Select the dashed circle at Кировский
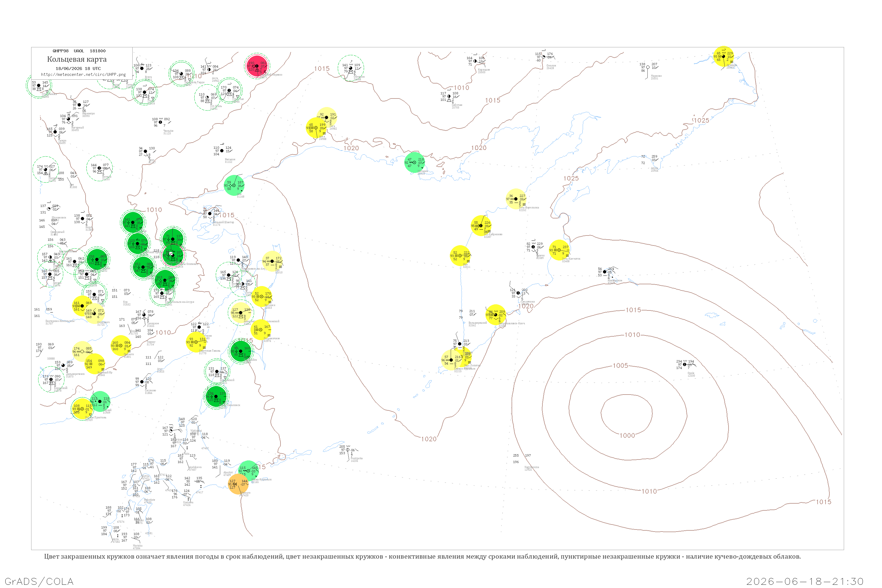882x588 pixels. pos(51,380)
